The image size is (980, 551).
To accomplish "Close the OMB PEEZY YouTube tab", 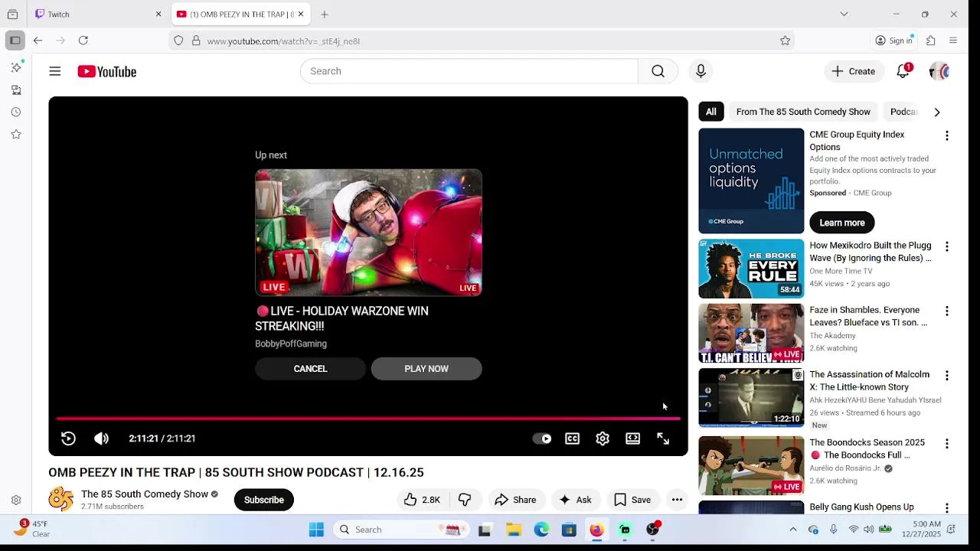I will [301, 14].
